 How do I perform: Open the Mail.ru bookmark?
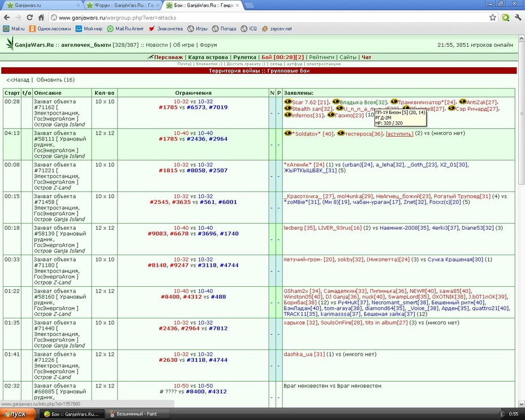click(14, 29)
